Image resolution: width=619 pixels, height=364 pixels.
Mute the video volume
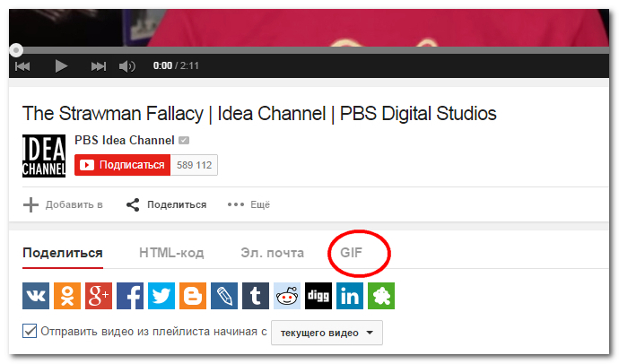pos(127,65)
